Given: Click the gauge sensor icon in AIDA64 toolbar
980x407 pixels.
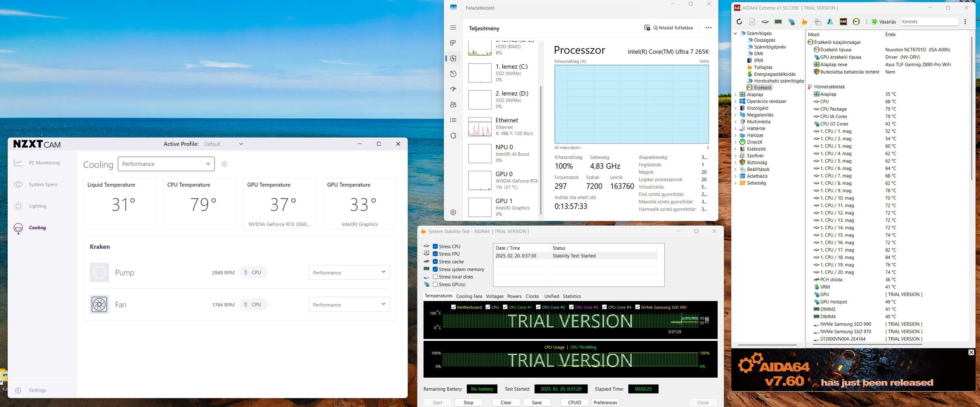Looking at the screenshot, I should 856,22.
